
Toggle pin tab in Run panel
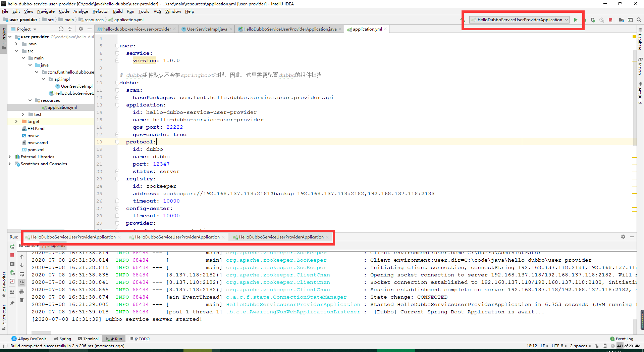12,303
